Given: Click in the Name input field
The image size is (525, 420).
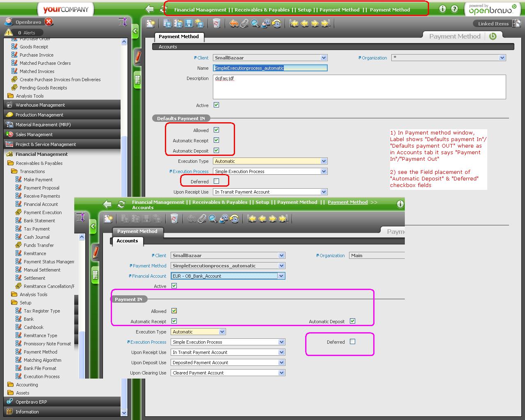Looking at the screenshot, I should pyautogui.click(x=270, y=68).
